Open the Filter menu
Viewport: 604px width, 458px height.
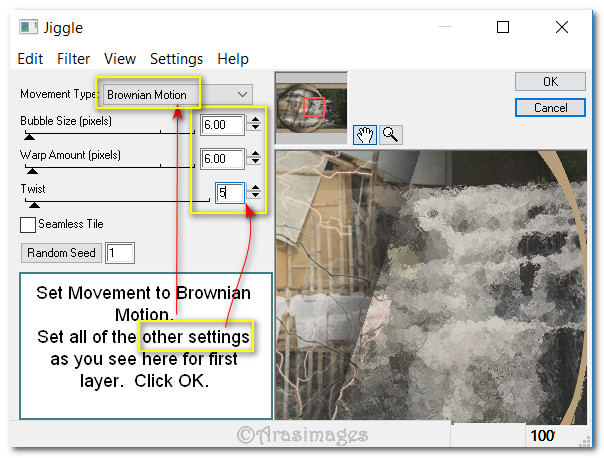(x=74, y=59)
